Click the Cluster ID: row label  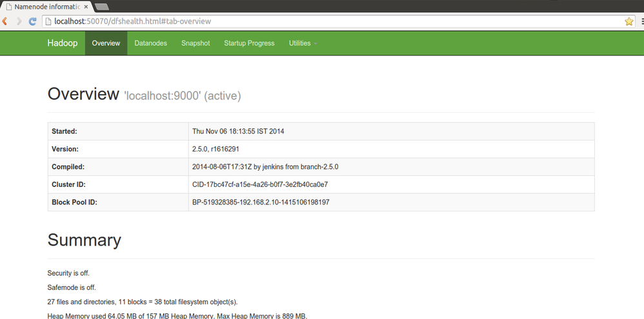[68, 184]
